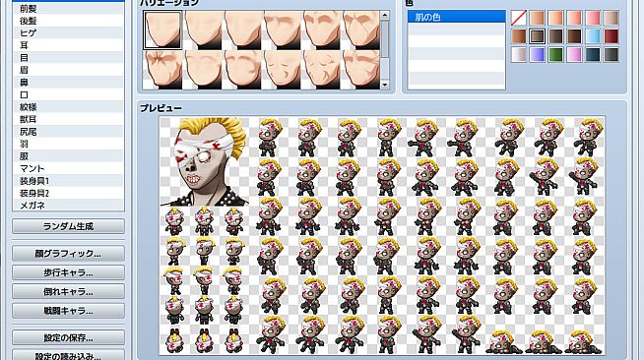This screenshot has width=644, height=360.
Task: Click variation list scroll down arrow
Action: tap(385, 85)
